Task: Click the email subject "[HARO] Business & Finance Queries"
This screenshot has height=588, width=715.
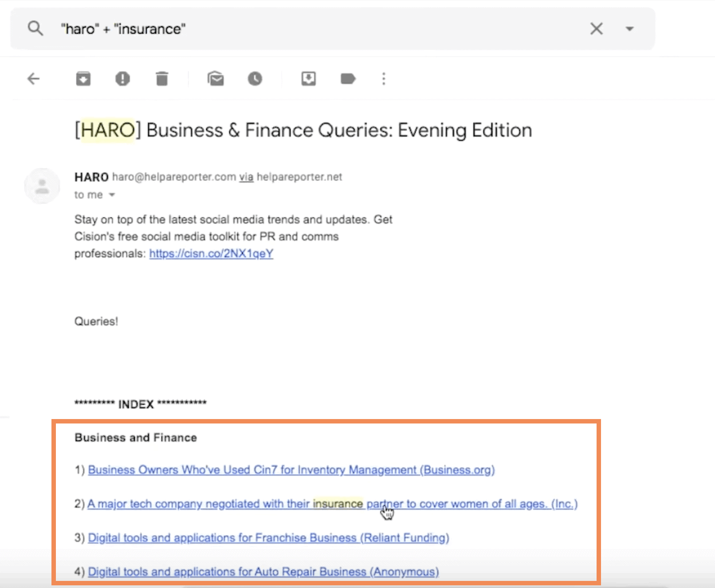Action: click(303, 130)
